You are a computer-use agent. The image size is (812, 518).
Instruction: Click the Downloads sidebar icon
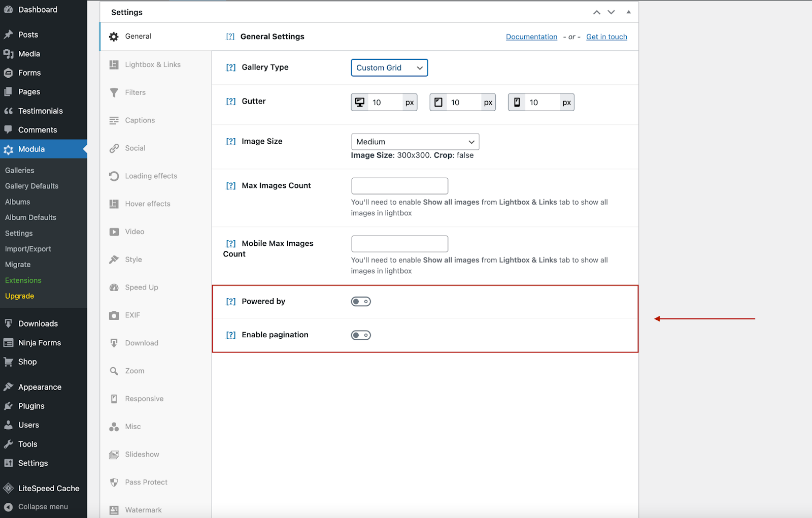tap(8, 323)
